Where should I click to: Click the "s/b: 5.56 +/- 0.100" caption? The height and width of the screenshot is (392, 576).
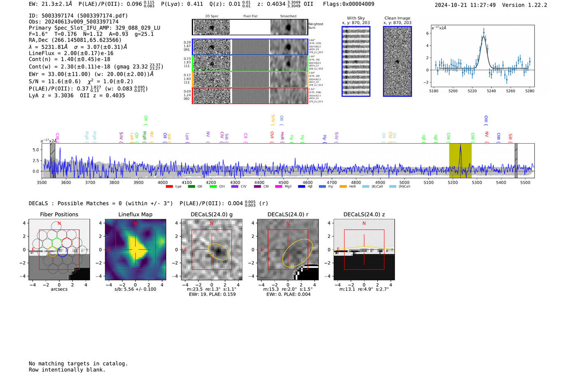tap(135, 289)
